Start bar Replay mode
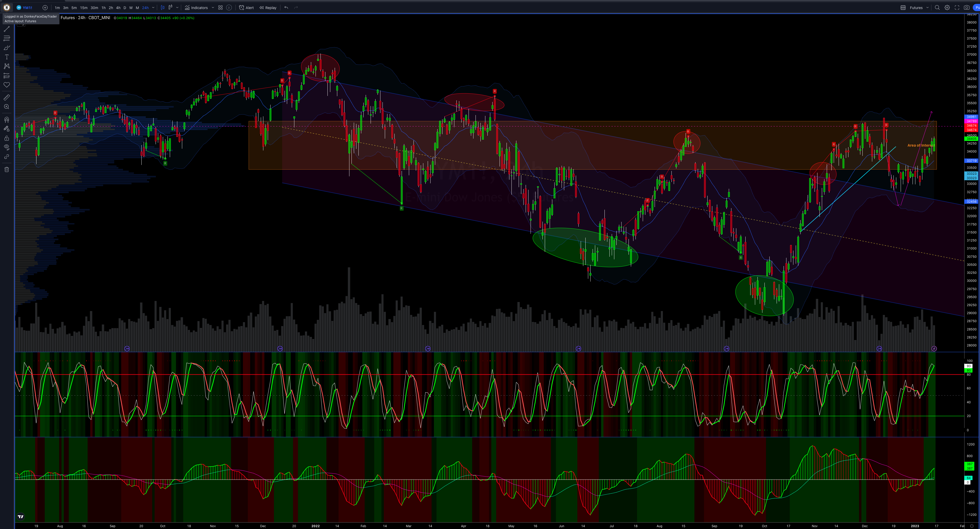 point(268,7)
